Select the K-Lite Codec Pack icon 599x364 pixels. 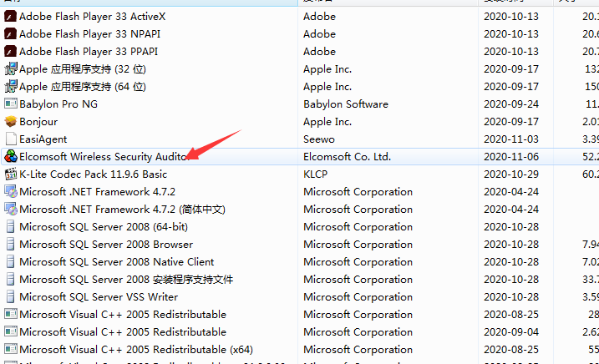[x=10, y=174]
